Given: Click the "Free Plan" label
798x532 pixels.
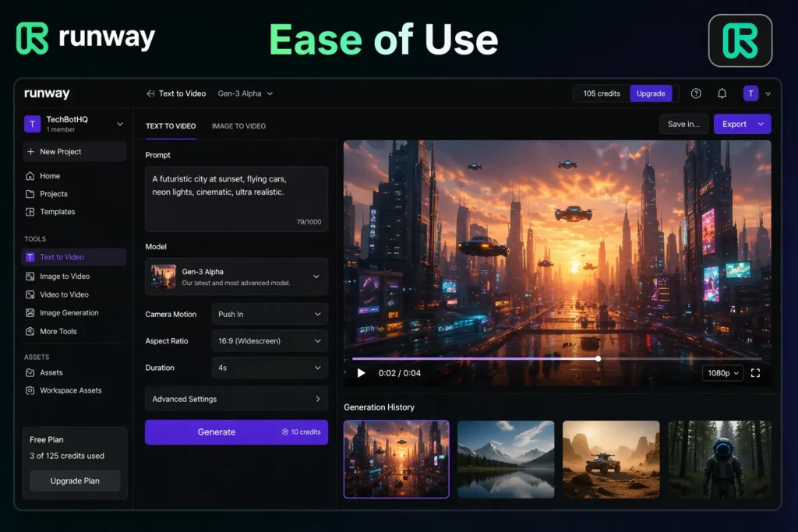Looking at the screenshot, I should click(46, 439).
